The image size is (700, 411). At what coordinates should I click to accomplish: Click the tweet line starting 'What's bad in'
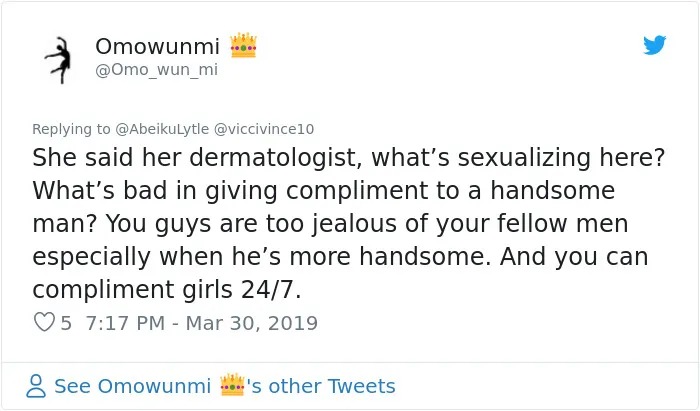coord(324,191)
